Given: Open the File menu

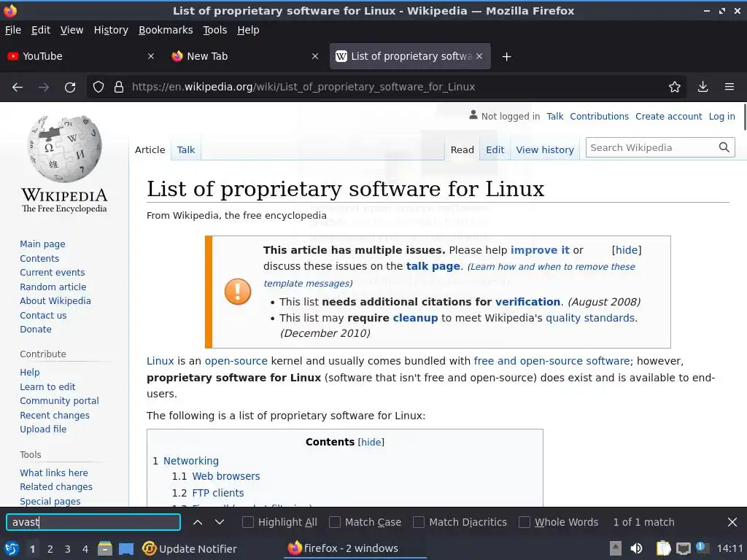Looking at the screenshot, I should [13, 30].
